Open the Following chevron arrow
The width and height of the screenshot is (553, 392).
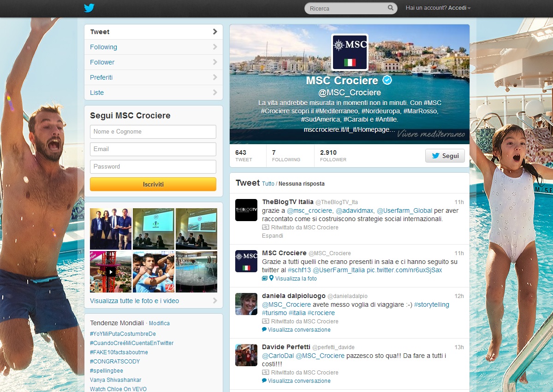click(215, 47)
